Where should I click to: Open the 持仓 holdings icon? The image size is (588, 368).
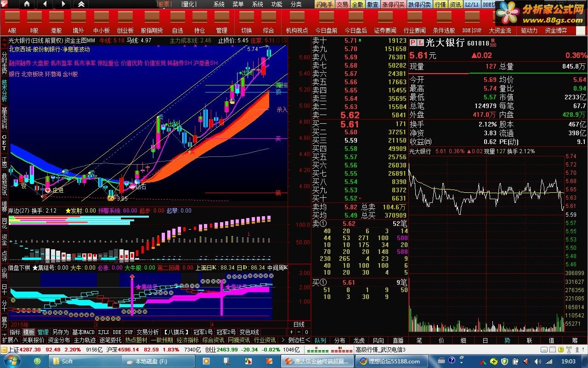point(199,22)
